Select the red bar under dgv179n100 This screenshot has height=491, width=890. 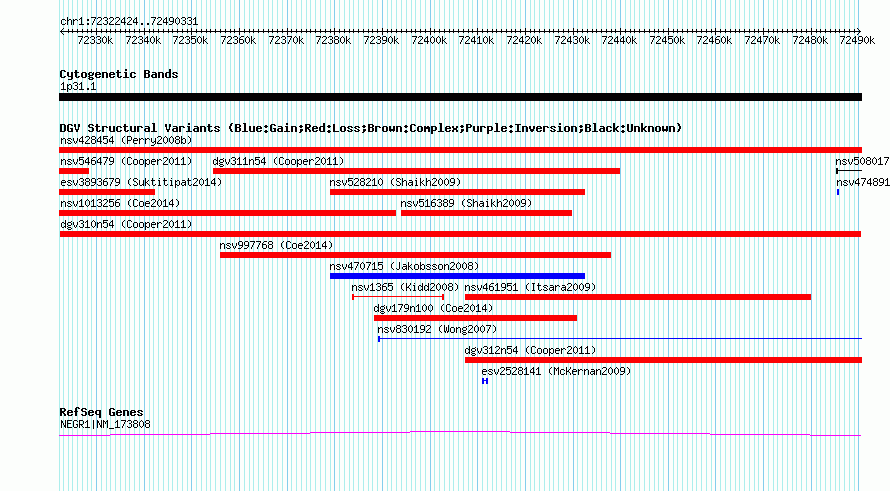pyautogui.click(x=475, y=318)
